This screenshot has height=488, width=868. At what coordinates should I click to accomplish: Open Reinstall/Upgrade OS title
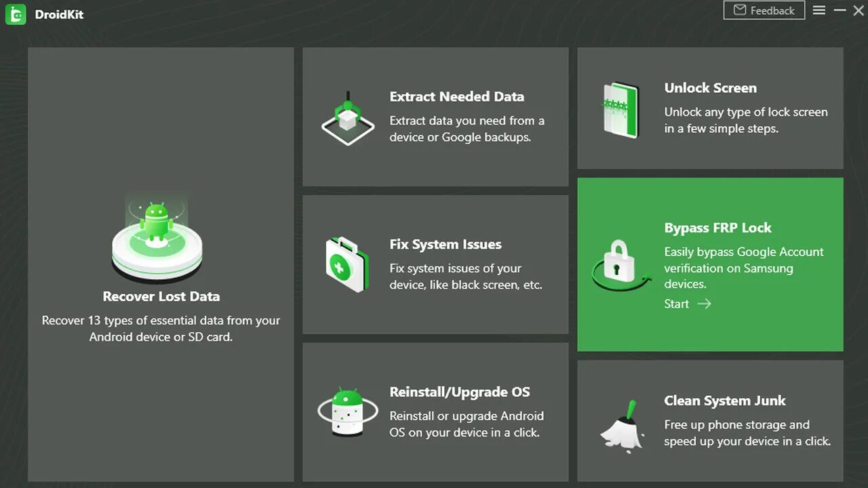[460, 392]
